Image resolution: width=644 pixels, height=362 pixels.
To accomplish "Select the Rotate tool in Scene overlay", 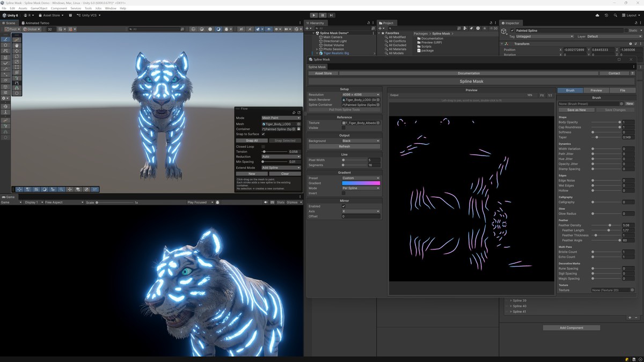I will [17, 56].
